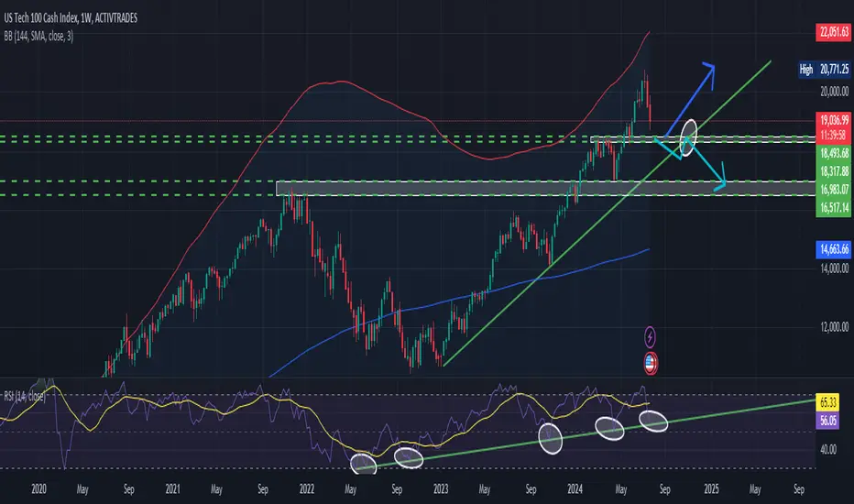Click the High 20,771.25 price label
Image resolution: width=854 pixels, height=504 pixels.
[824, 70]
